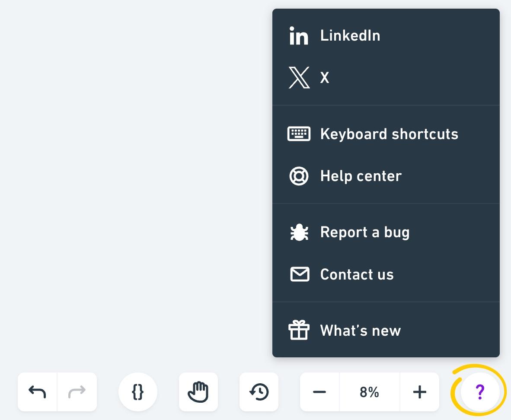View the What's new entry
Viewport: 511px width, 420px height.
click(x=360, y=331)
